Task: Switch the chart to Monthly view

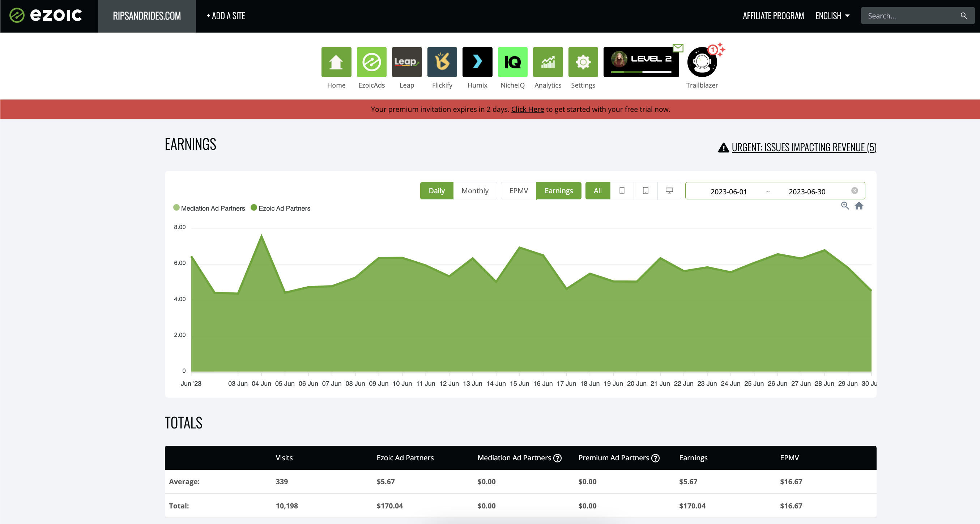Action: [x=475, y=191]
